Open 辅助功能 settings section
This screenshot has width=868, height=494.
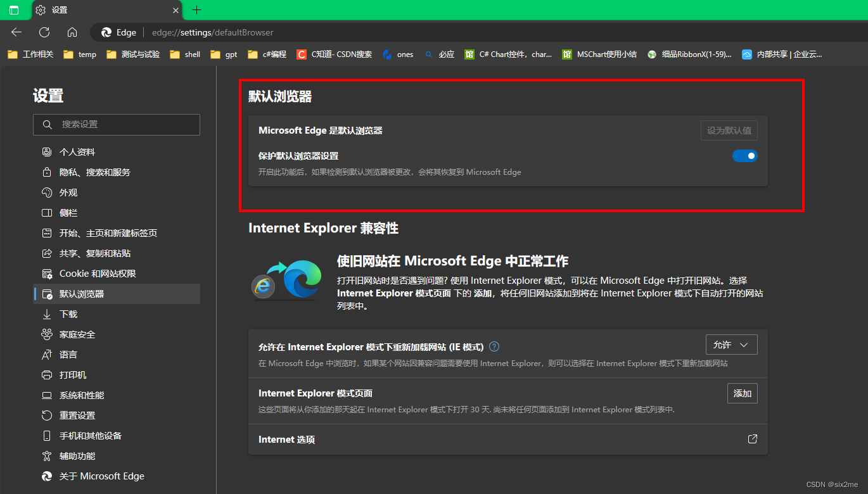(117, 456)
